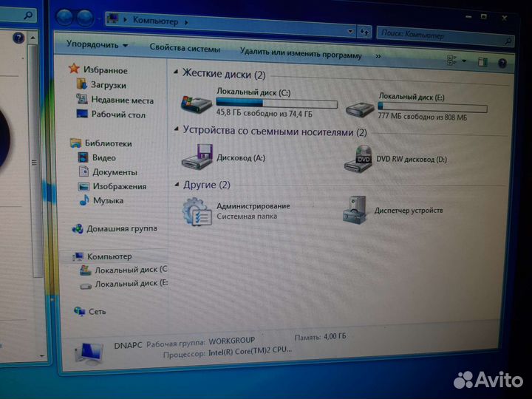Collapse the Другие group header
Image resolution: width=532 pixels, height=399 pixels.
pos(177,185)
